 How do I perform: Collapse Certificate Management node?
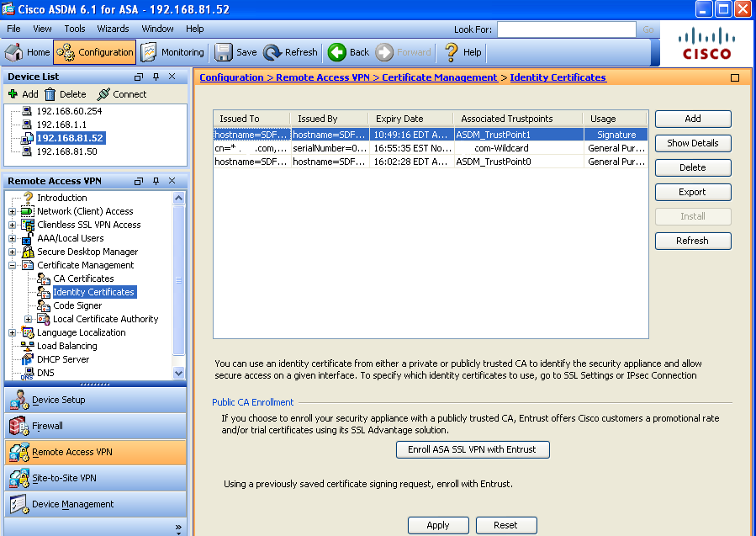(x=12, y=265)
